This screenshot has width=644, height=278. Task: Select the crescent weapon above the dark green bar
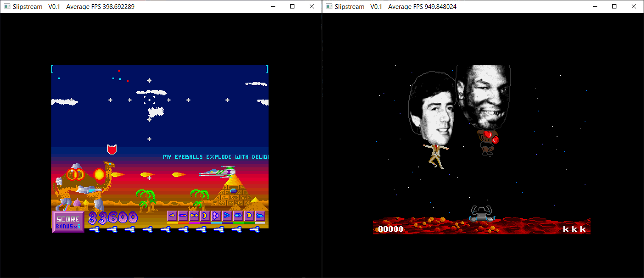point(249,216)
